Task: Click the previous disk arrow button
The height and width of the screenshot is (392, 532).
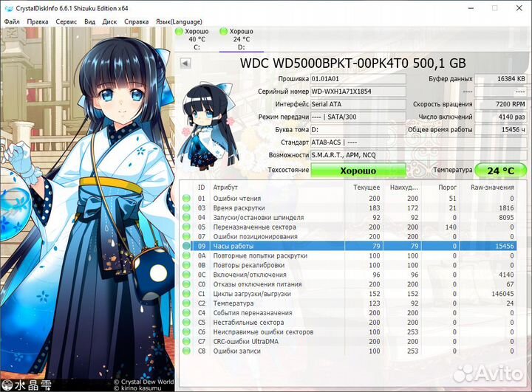Action: pyautogui.click(x=185, y=63)
